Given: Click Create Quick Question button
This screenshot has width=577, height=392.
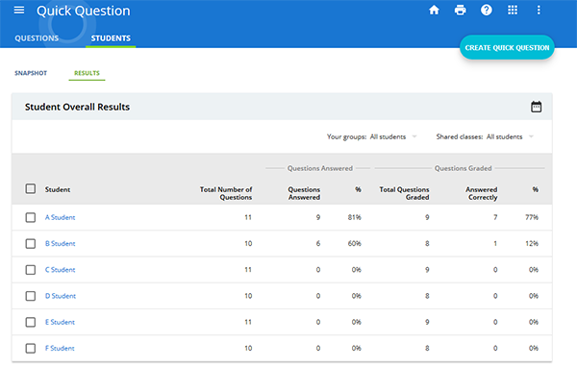Looking at the screenshot, I should (507, 47).
